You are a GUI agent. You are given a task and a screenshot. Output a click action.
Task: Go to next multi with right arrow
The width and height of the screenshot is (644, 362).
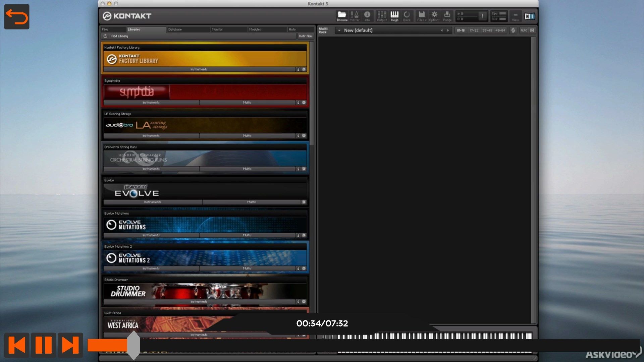click(x=448, y=30)
